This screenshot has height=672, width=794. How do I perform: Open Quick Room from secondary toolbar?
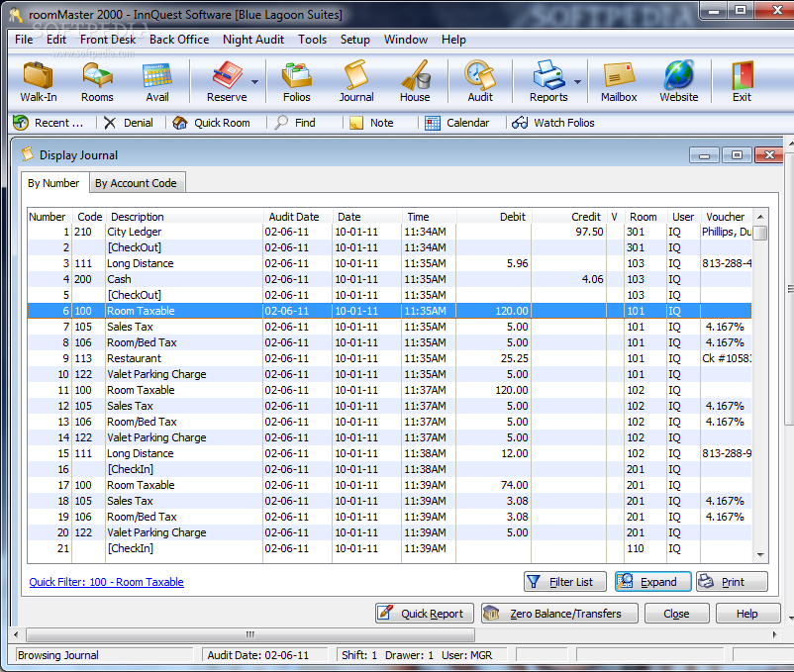click(212, 123)
